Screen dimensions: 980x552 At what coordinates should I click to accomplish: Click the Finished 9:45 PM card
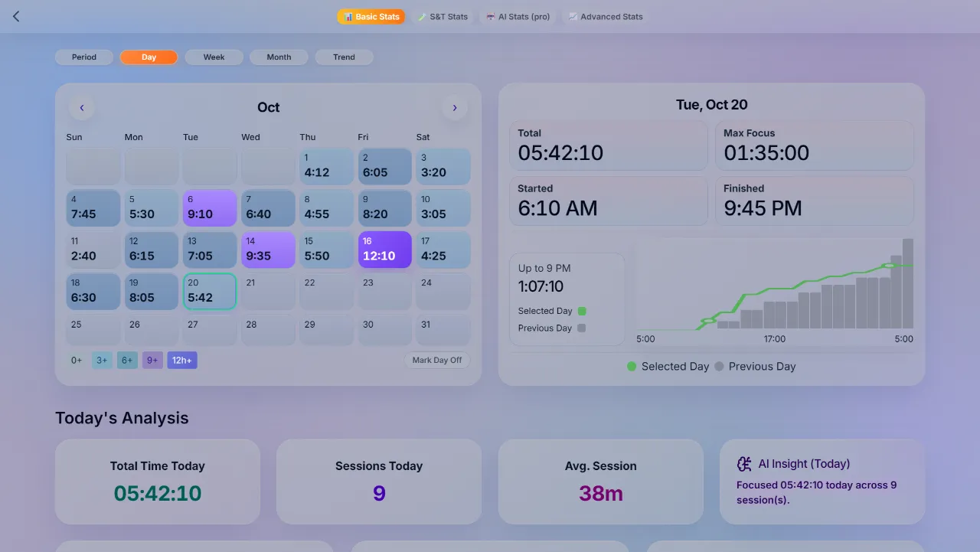815,201
